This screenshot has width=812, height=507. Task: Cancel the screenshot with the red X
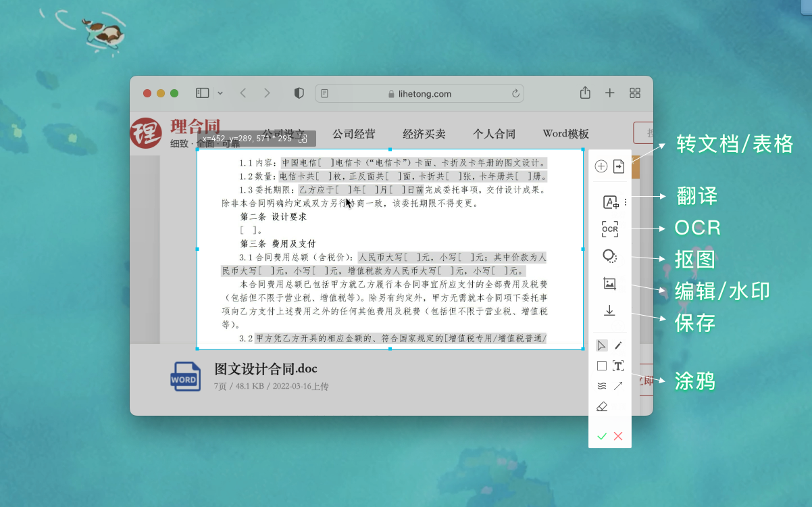coord(618,436)
